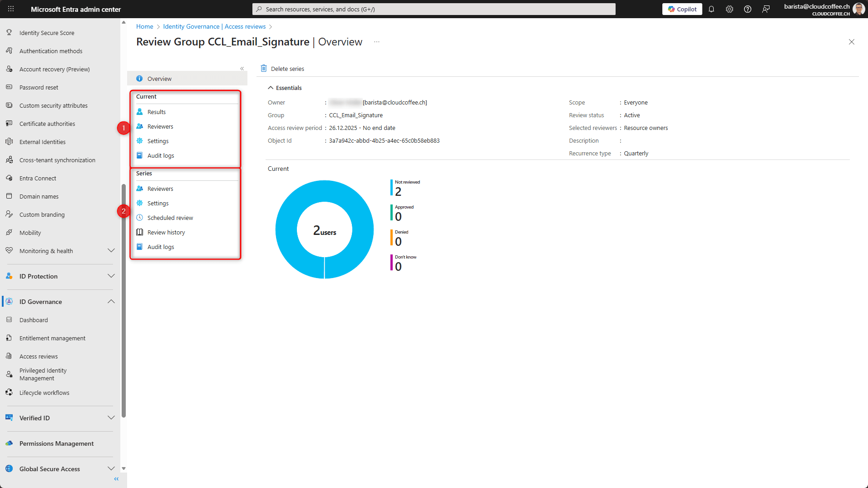The height and width of the screenshot is (488, 868).
Task: Collapse the ID Governance section
Action: coord(111,302)
